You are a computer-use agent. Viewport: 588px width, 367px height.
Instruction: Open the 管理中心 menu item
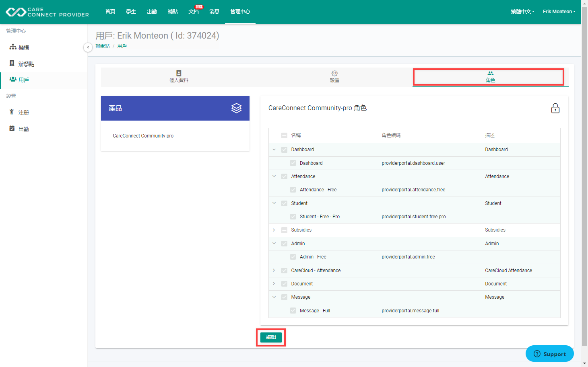point(240,12)
